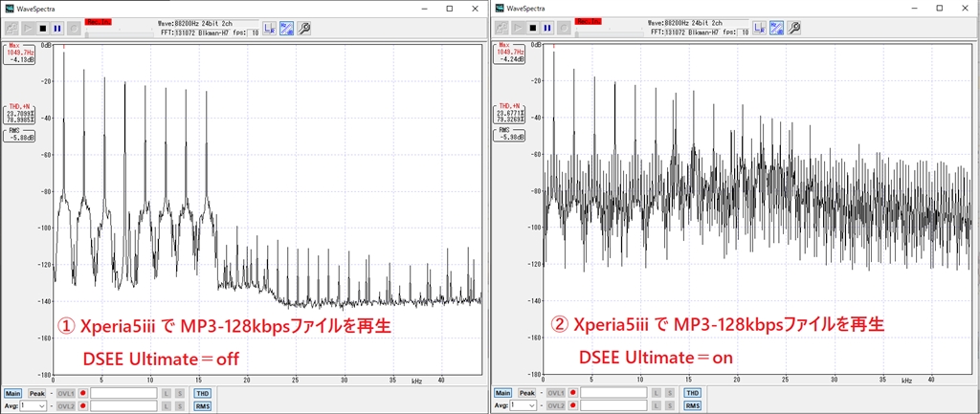This screenshot has width=980, height=414.
Task: Toggle the Hz/dB spectrum mode icon in right window
Action: [x=777, y=28]
